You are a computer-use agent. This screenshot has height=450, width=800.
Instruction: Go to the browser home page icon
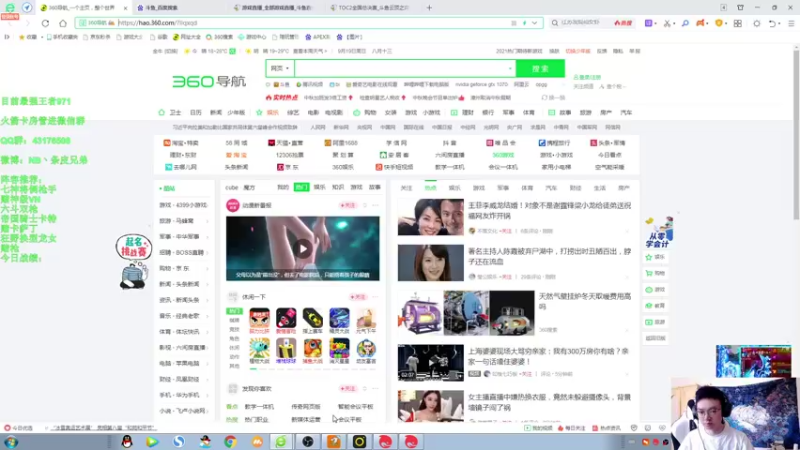(63, 23)
